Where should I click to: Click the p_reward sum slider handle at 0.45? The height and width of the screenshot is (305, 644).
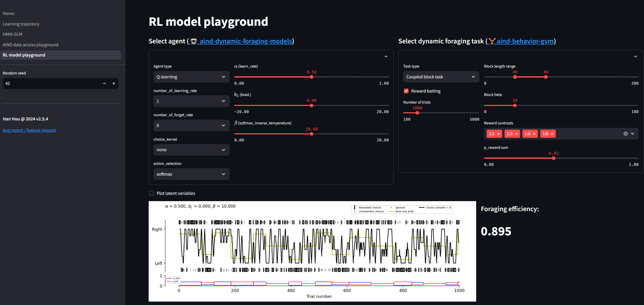coord(553,158)
